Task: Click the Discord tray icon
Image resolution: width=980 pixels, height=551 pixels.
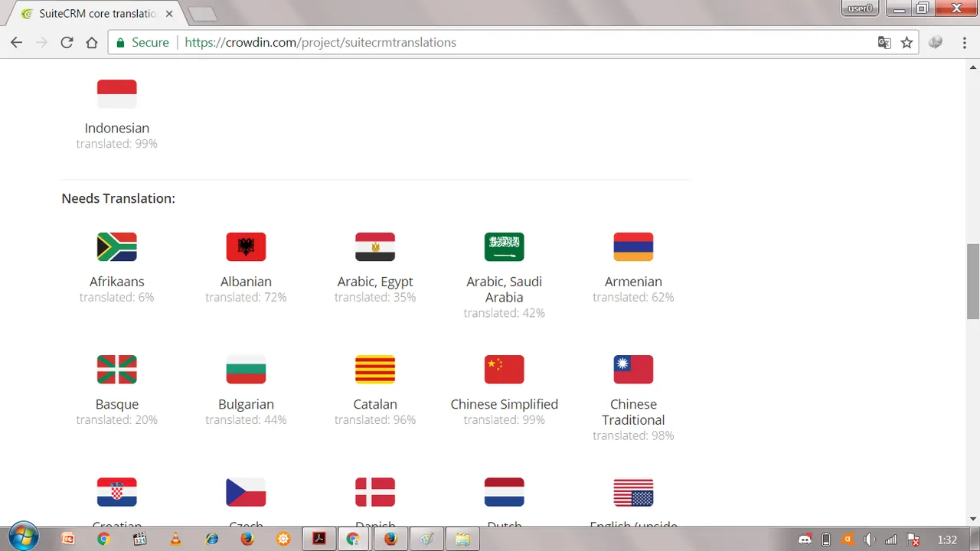Action: pyautogui.click(x=805, y=540)
